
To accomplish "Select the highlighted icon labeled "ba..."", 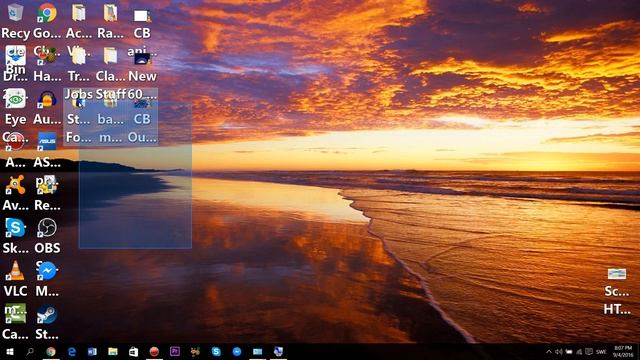I will point(110,102).
